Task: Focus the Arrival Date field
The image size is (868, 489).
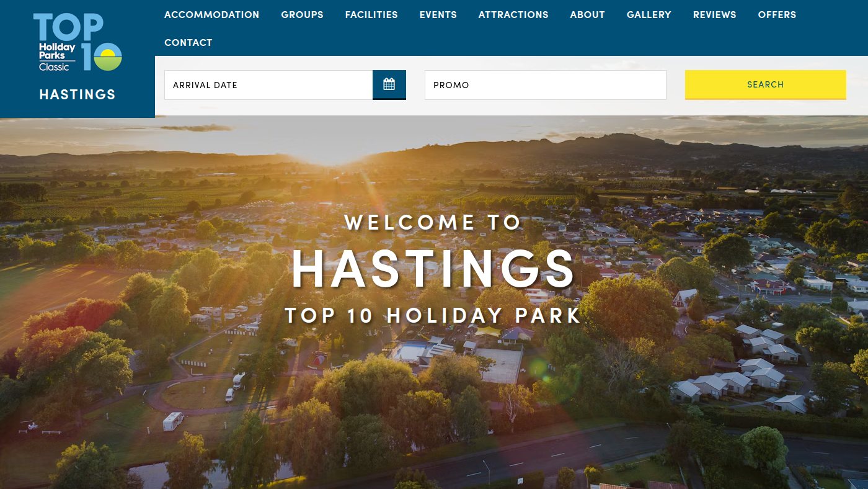Action: tap(268, 84)
